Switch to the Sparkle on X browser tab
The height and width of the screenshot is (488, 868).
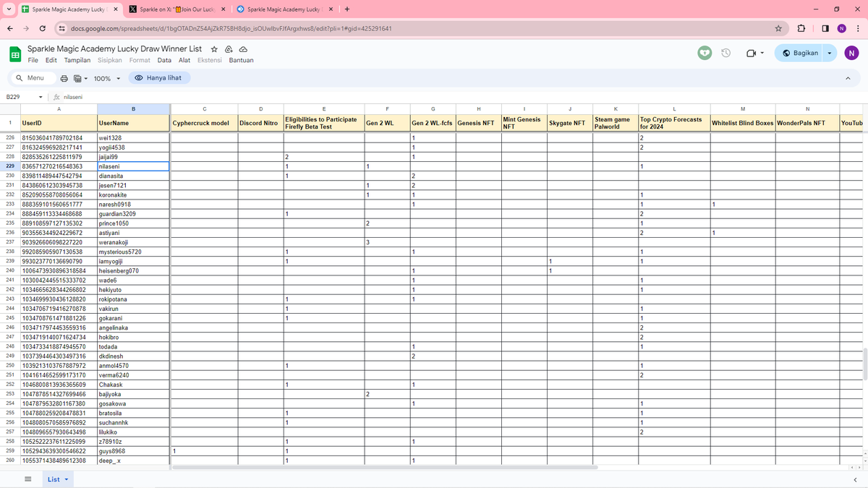(176, 9)
